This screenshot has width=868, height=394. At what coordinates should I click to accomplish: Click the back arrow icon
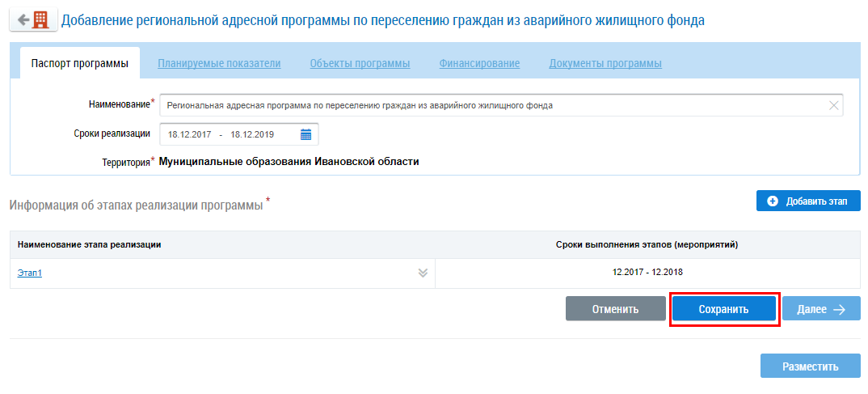23,19
